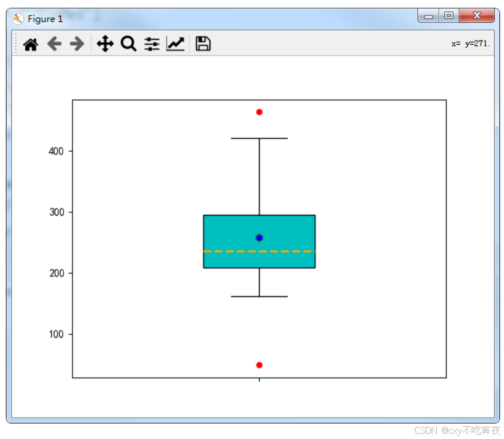Click the y-axis label 300
This screenshot has width=504, height=439.
57,212
